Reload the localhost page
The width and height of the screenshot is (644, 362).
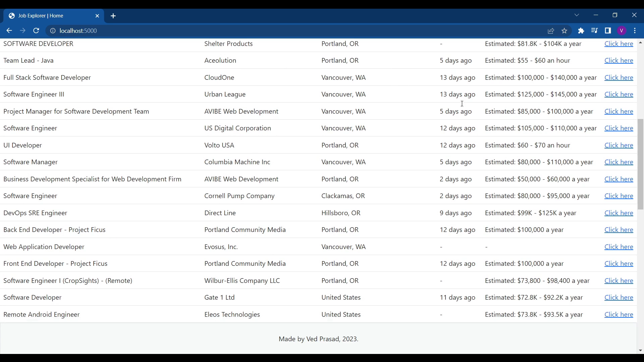(36, 31)
